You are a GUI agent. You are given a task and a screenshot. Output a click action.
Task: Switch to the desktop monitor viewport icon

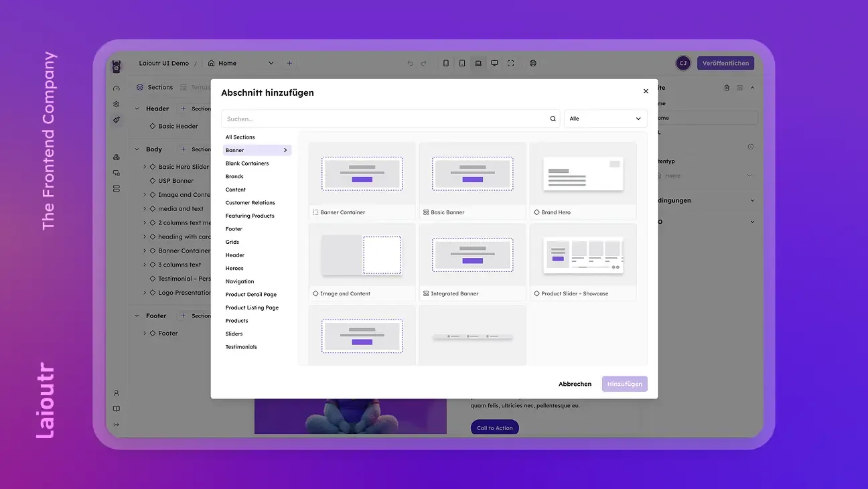[494, 63]
